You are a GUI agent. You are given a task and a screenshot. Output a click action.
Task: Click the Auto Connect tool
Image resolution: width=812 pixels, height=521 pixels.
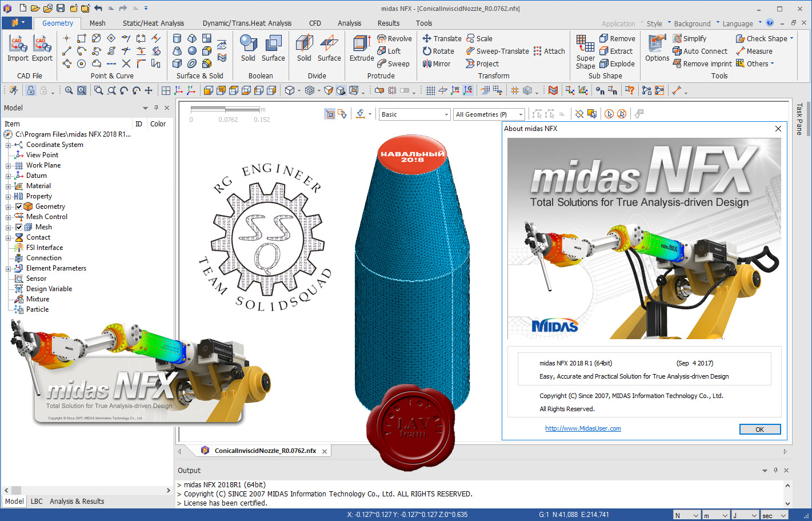click(700, 51)
